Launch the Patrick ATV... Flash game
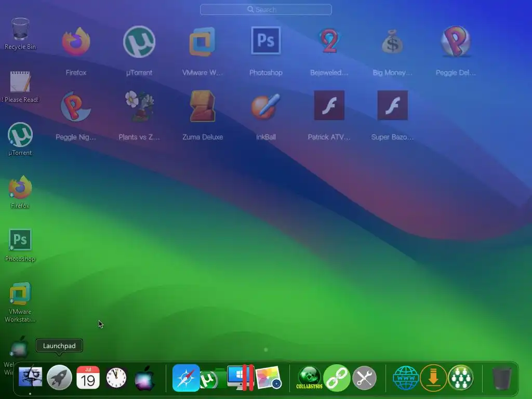Screen dimensions: 532x399 pyautogui.click(x=329, y=105)
